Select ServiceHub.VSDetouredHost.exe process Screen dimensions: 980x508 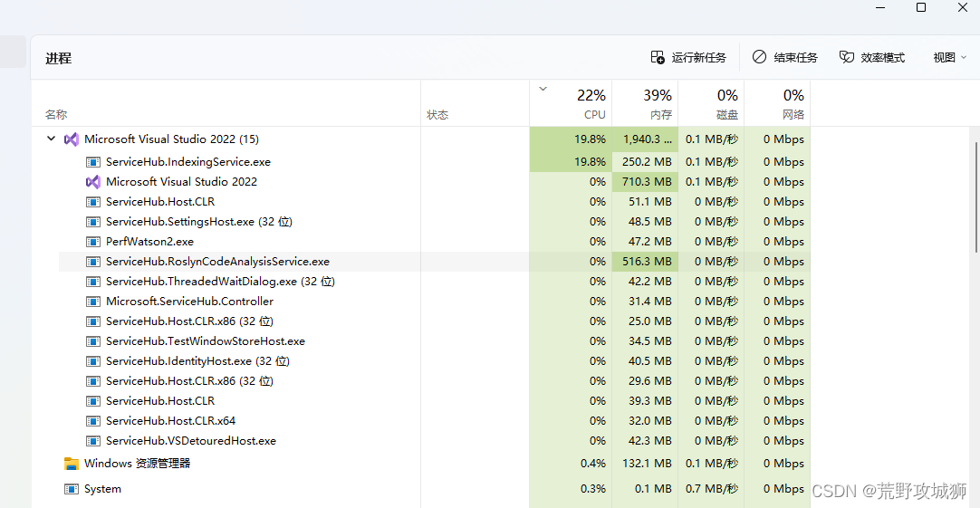[x=435, y=441]
